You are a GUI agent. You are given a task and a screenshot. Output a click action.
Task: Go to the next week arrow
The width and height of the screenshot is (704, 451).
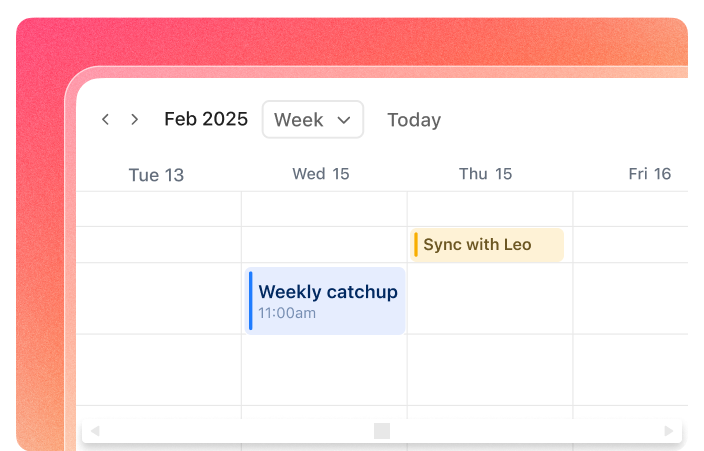click(135, 120)
